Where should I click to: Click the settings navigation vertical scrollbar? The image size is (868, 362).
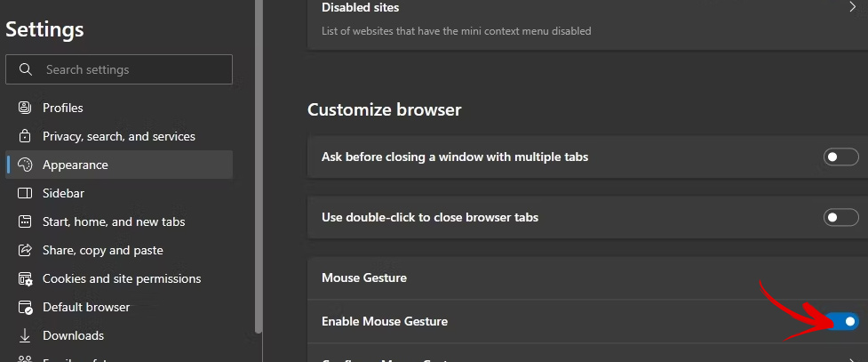[259, 166]
